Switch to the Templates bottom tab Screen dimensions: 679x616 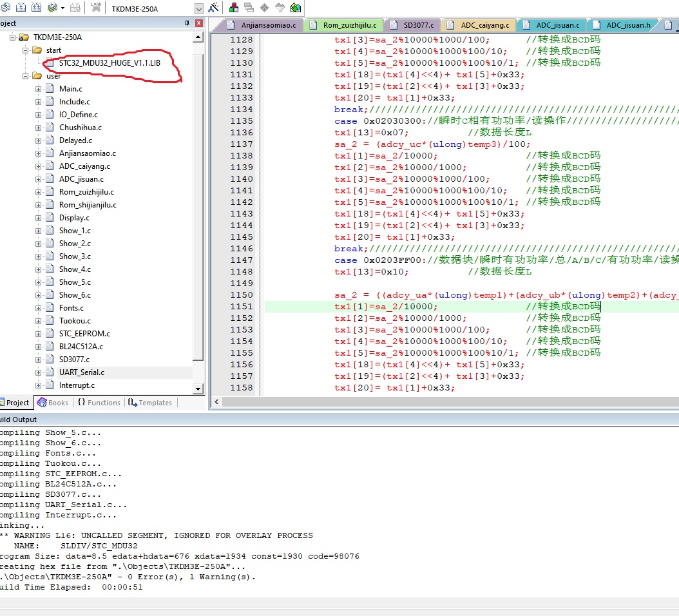coord(150,403)
